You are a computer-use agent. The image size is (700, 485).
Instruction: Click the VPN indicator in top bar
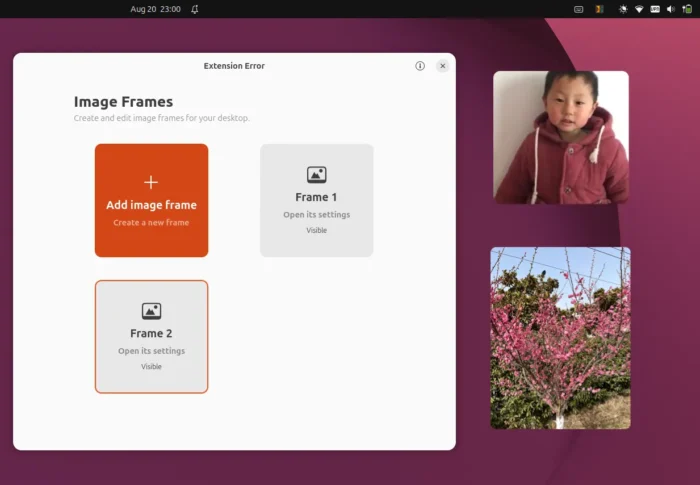655,9
